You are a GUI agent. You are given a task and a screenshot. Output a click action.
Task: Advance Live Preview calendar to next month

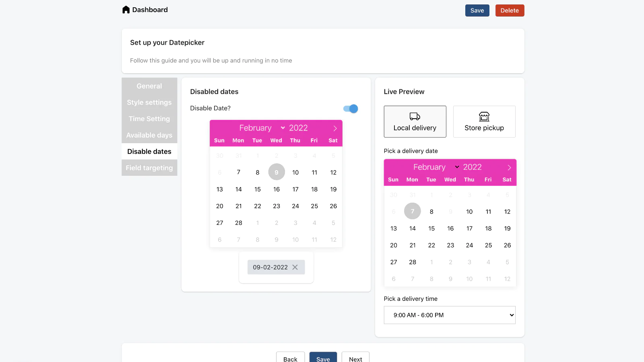coord(509,167)
